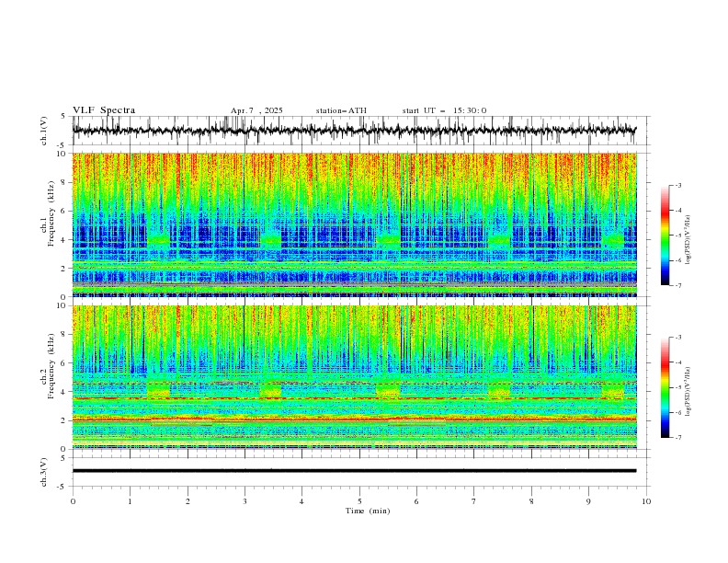Viewport: 728px width, 563px height.
Task: Click the ch.1 voltage waveform trace
Action: [x=354, y=130]
